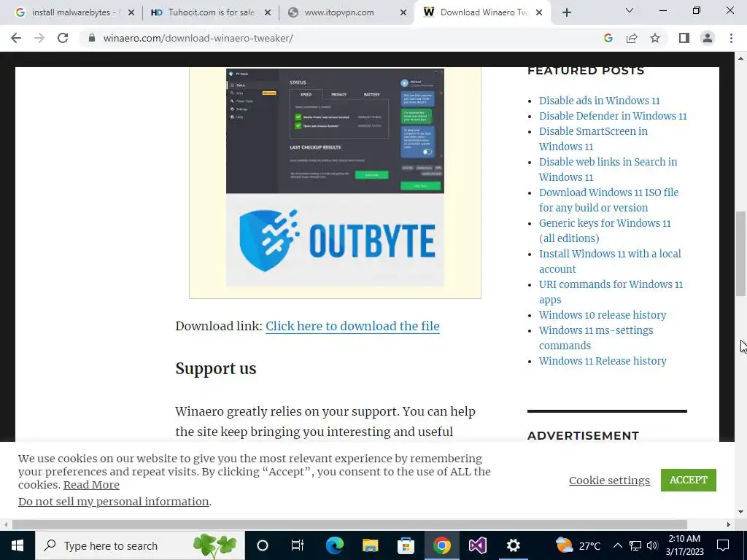Open the Outbyte advertisement image
Image resolution: width=747 pixels, height=560 pixels.
click(335, 177)
